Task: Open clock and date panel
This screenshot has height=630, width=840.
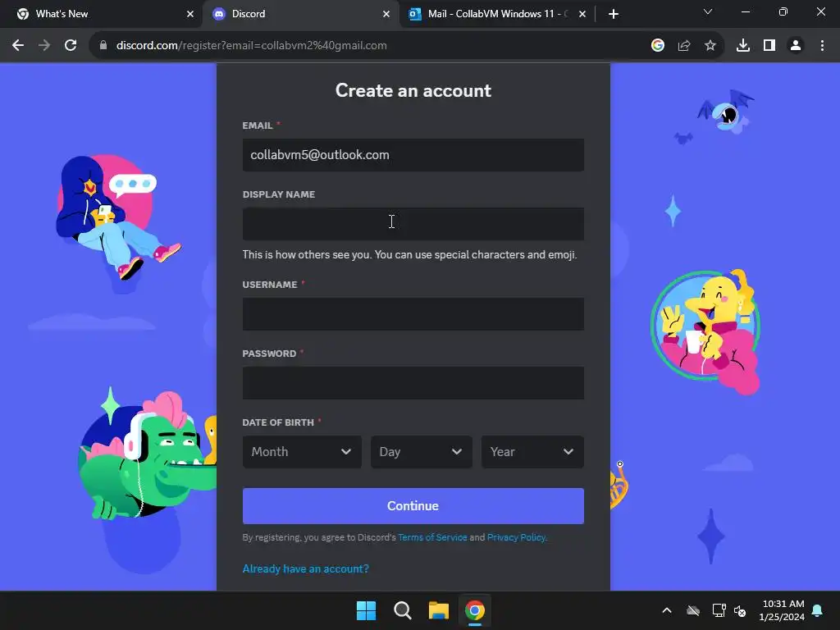Action: click(782, 610)
